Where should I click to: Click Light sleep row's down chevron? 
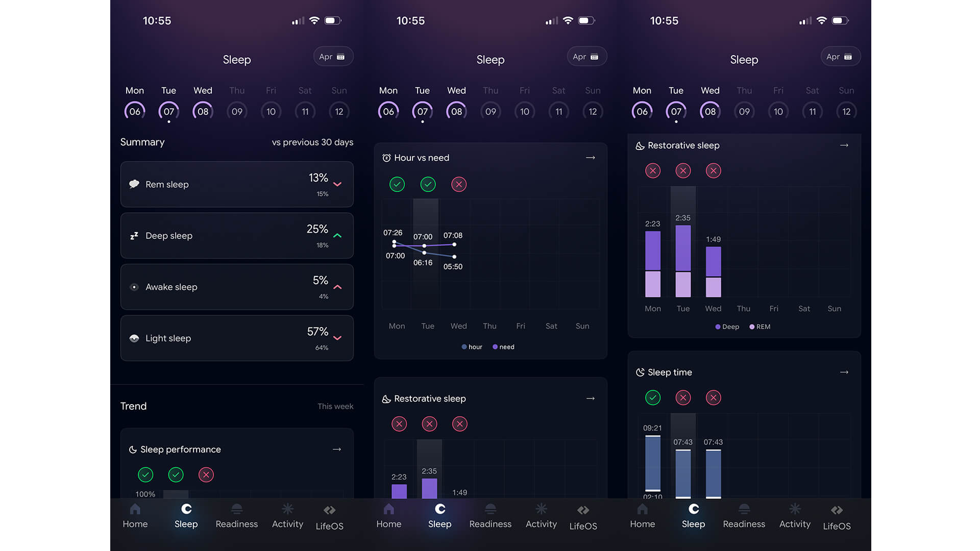point(337,338)
